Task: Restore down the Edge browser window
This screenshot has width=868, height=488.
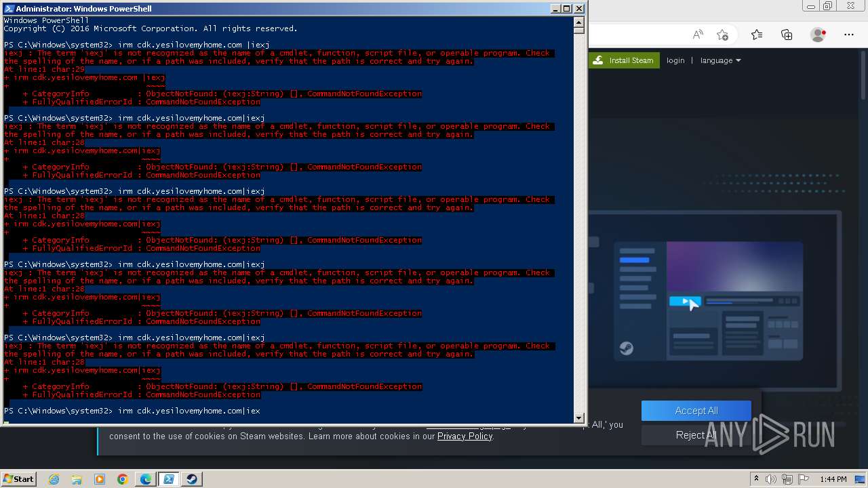Action: [827, 5]
